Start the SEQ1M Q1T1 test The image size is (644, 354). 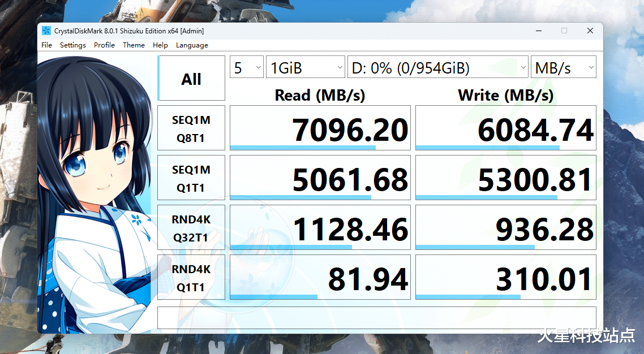click(x=191, y=178)
